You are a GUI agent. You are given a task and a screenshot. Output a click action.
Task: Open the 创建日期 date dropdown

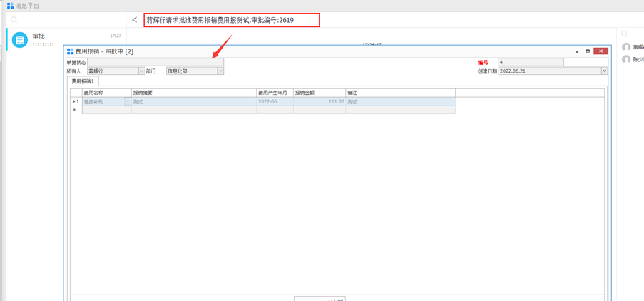click(604, 71)
